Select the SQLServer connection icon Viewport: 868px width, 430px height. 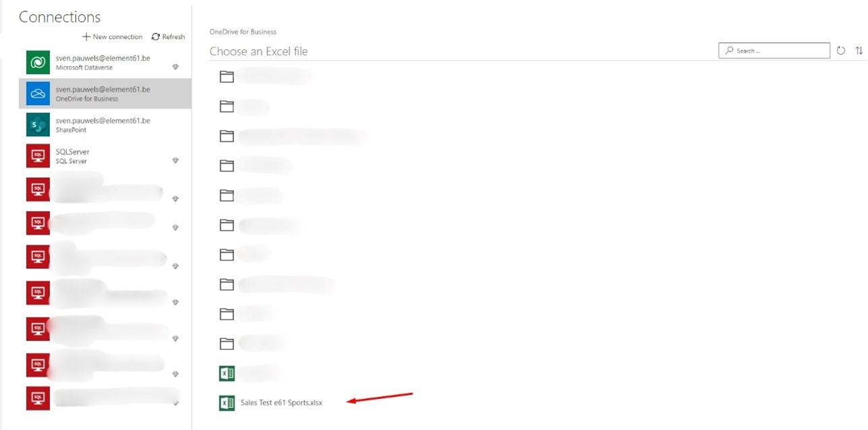[38, 156]
